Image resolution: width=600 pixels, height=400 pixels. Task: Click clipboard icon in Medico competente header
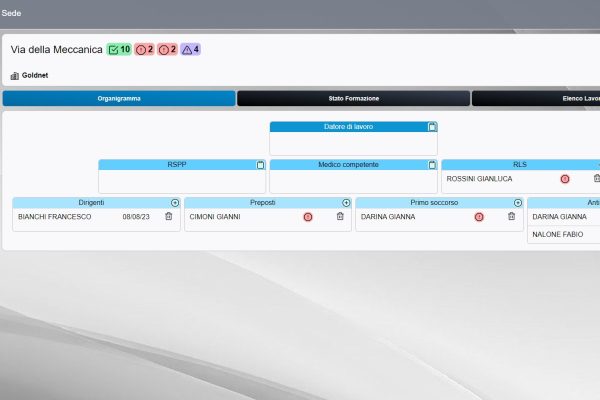(x=432, y=165)
